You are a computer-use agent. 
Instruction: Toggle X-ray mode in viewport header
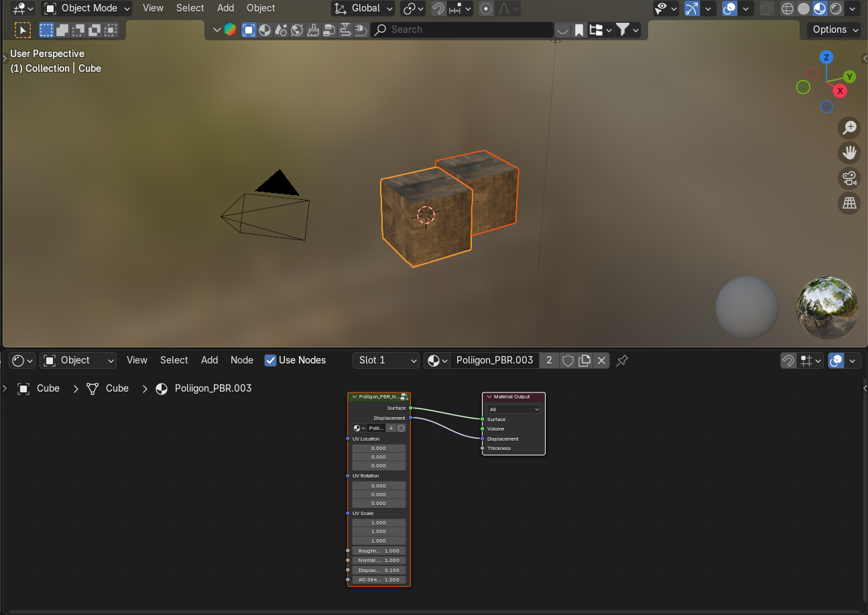(767, 9)
